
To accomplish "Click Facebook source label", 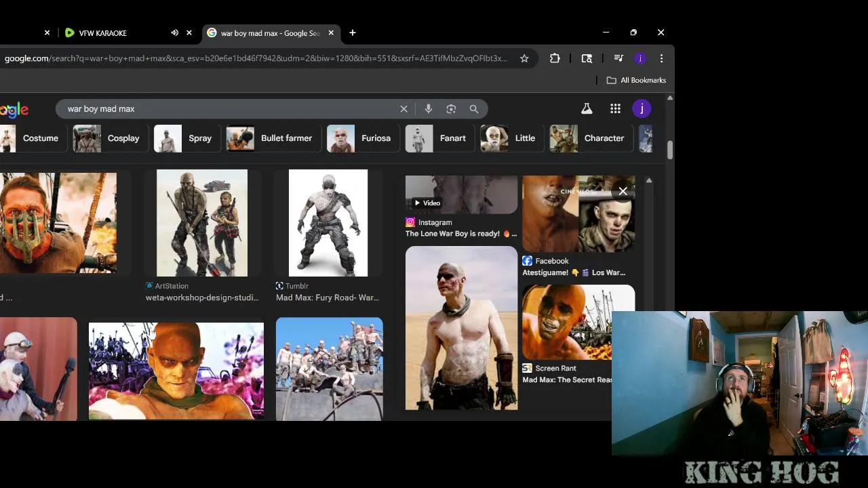I will click(x=552, y=261).
